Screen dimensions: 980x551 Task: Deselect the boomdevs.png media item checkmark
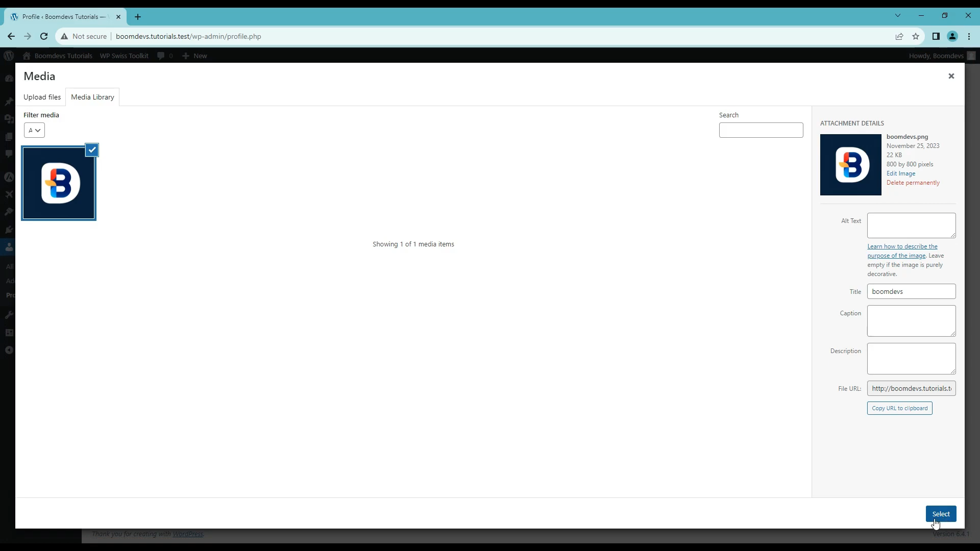[x=92, y=149]
